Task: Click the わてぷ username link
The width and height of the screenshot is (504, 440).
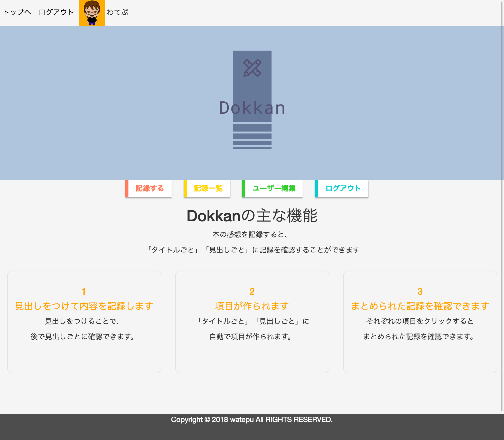Action: 118,12
